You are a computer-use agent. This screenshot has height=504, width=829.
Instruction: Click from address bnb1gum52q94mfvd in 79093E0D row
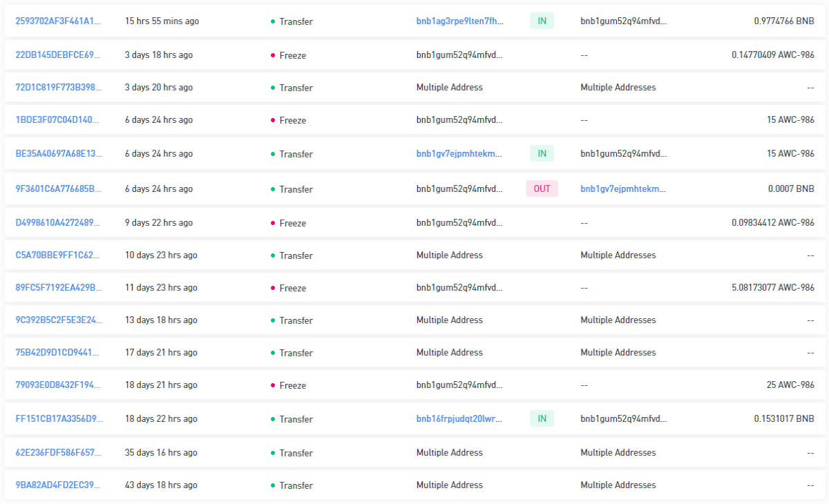point(460,385)
